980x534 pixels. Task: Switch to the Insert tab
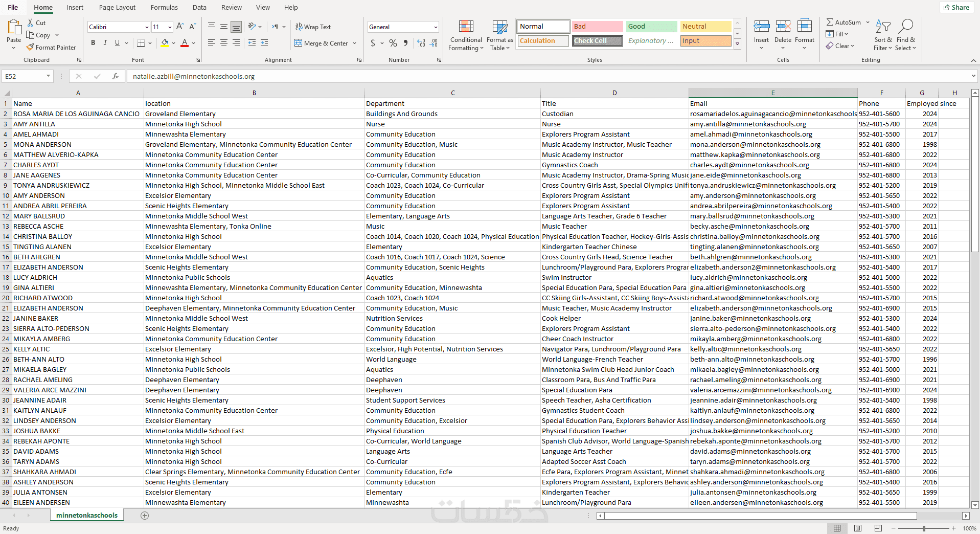75,7
